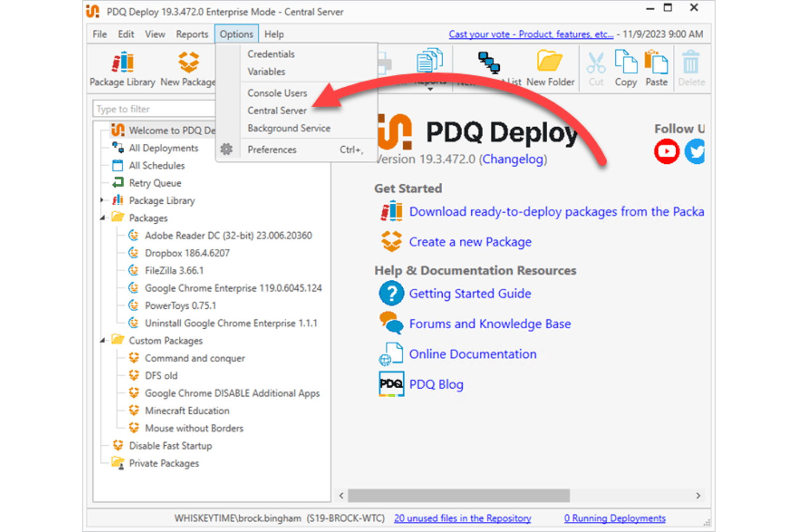The height and width of the screenshot is (532, 798).
Task: Click the Retry Queue arrow icon
Action: point(118,183)
